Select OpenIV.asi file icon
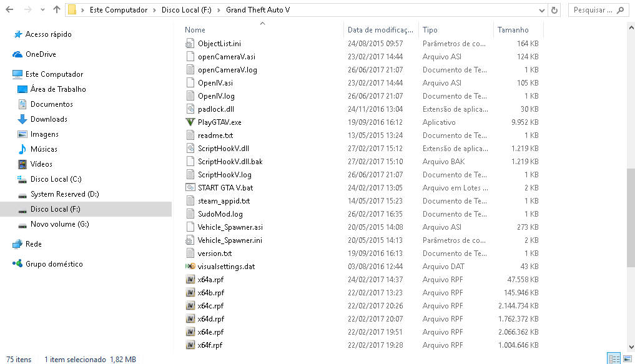This screenshot has width=635, height=364. point(190,82)
